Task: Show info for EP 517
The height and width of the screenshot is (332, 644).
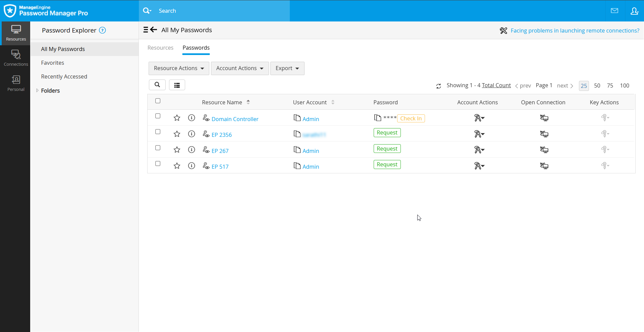Action: click(192, 166)
